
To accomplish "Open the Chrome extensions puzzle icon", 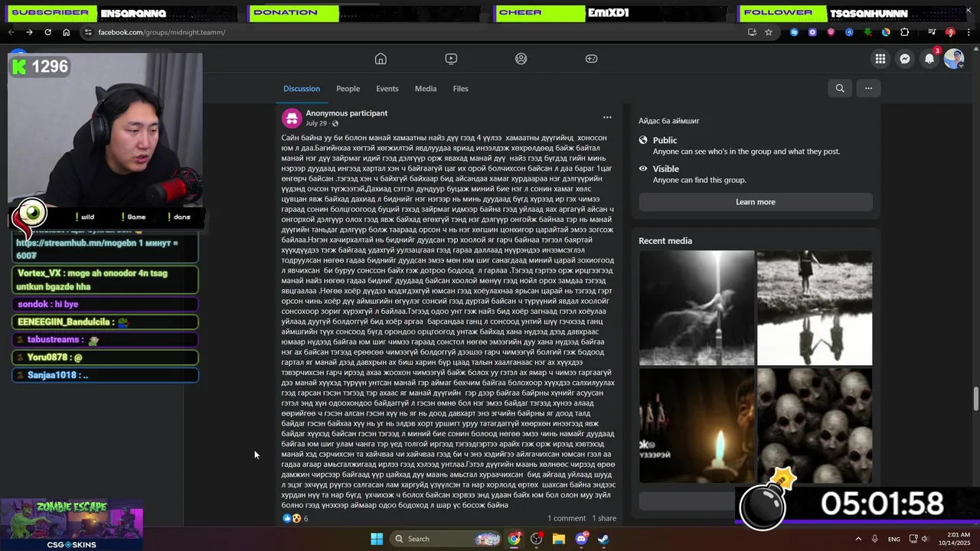I will coord(905,32).
